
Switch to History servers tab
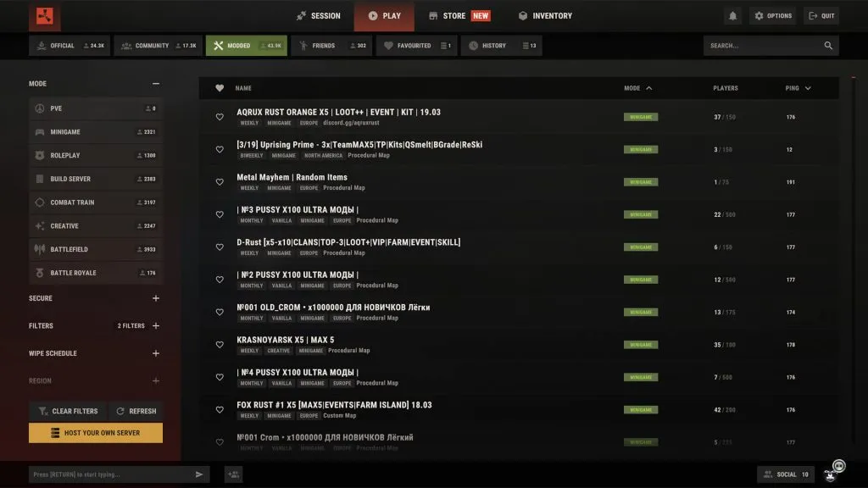(502, 46)
